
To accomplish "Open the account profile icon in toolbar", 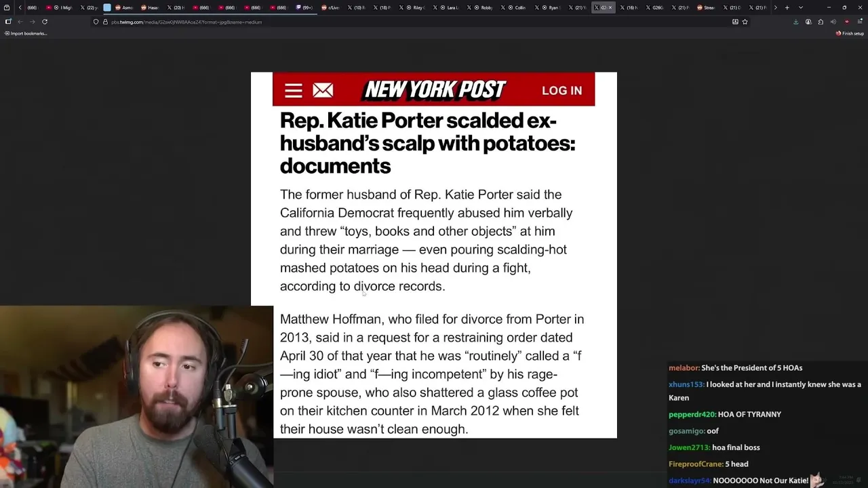I will click(808, 22).
